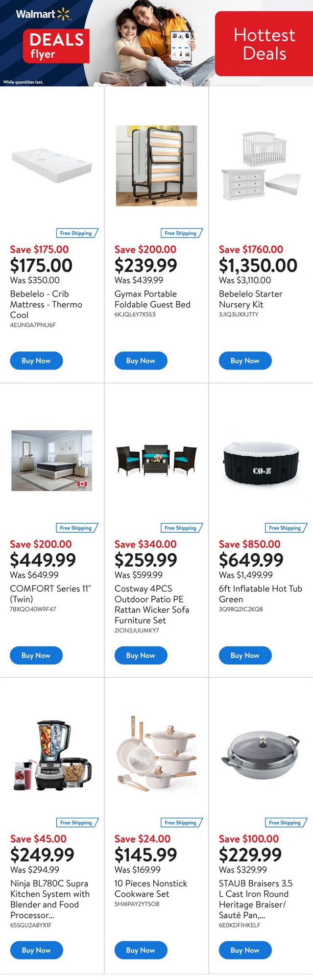Click Buy Now for Gymax Guest Bed

[141, 361]
